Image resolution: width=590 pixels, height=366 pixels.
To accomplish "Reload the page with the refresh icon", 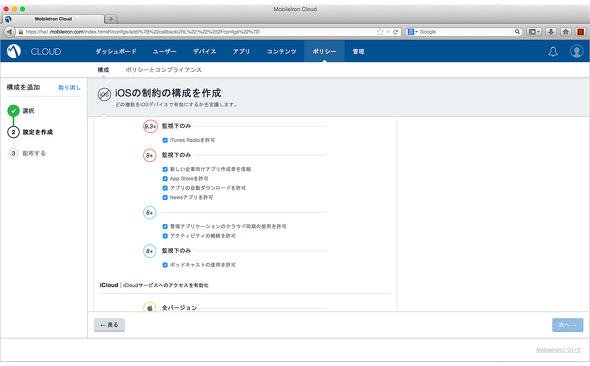I will [395, 32].
